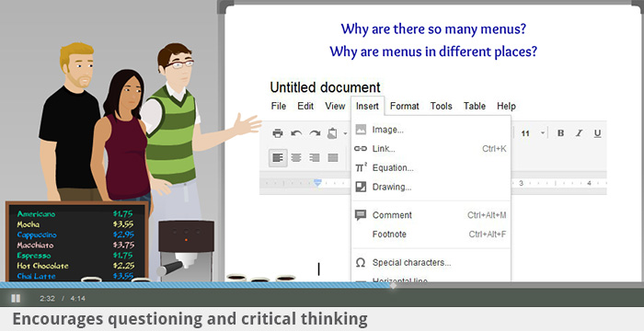Pause the video playback

click(x=16, y=299)
